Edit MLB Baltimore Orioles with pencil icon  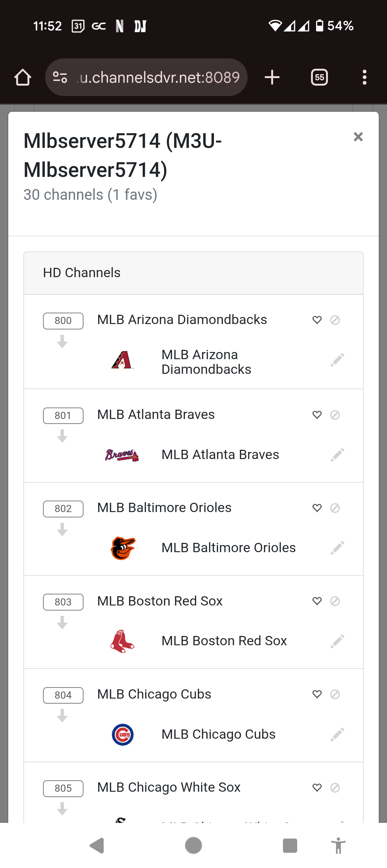pos(337,548)
